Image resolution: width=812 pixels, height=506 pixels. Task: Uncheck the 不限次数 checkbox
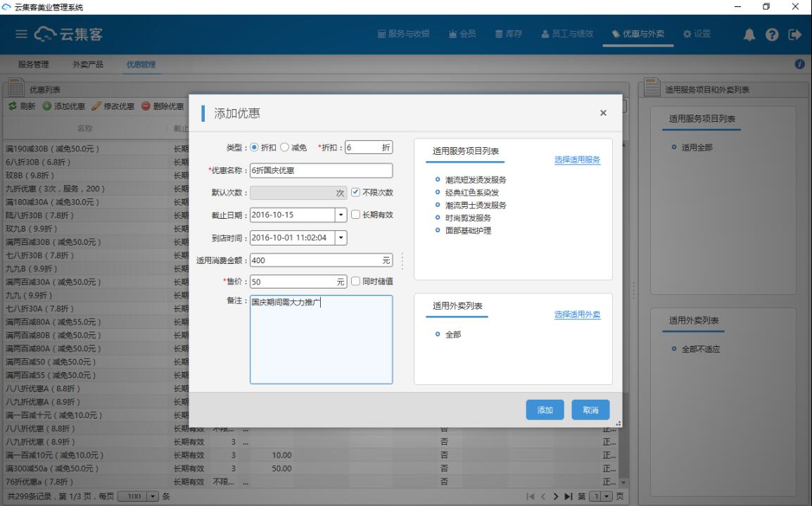coord(355,192)
